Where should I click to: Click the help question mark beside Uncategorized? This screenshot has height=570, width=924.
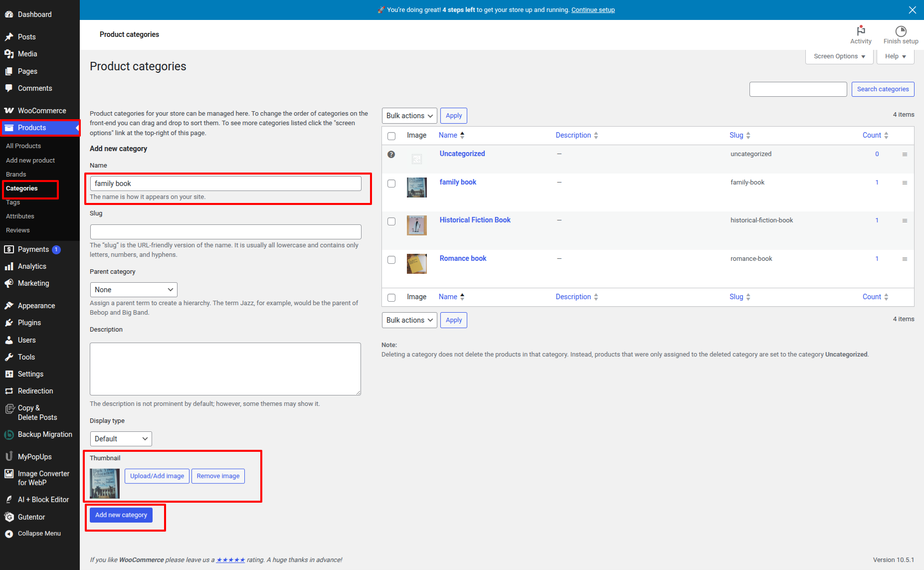click(391, 155)
